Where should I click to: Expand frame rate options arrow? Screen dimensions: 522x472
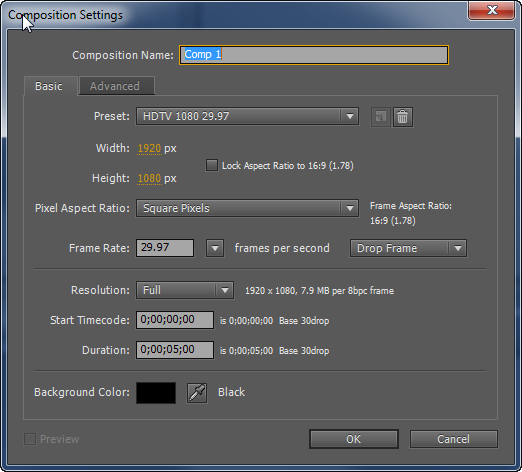215,248
